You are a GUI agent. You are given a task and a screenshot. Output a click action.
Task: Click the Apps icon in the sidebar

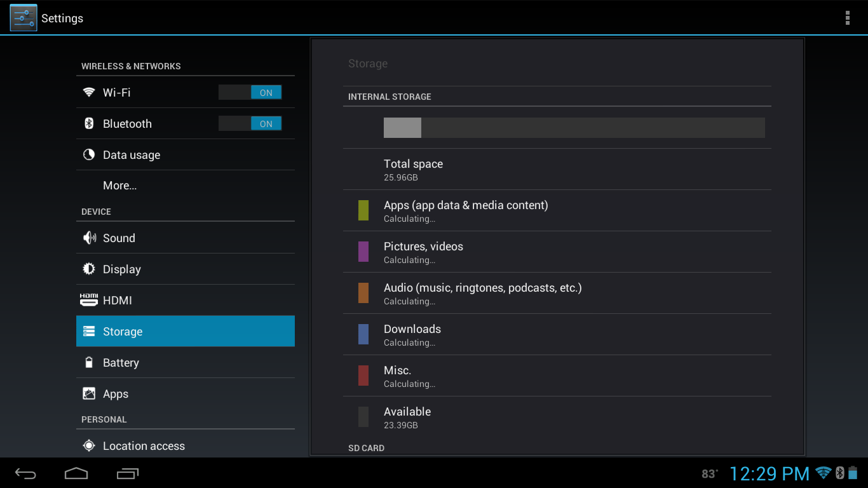90,393
